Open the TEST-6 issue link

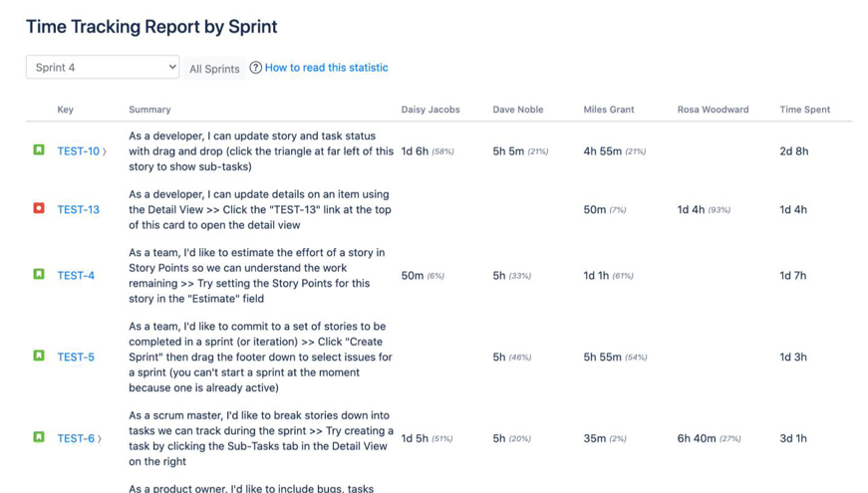[76, 438]
